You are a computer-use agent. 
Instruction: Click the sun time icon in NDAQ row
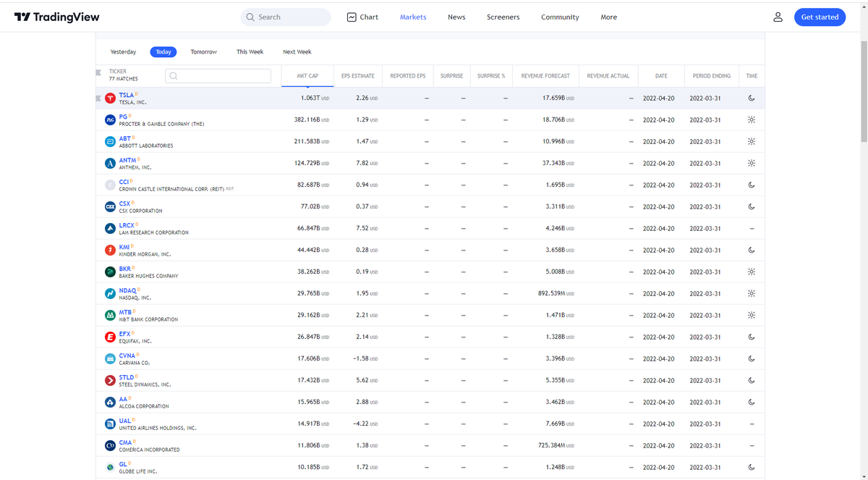click(x=752, y=293)
